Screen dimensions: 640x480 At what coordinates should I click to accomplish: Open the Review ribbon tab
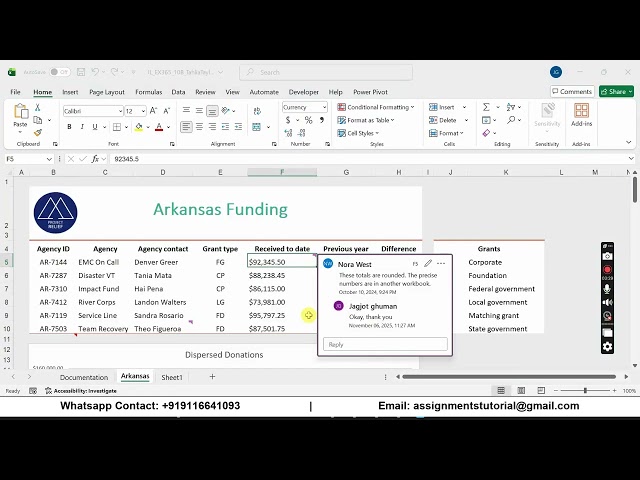205,92
